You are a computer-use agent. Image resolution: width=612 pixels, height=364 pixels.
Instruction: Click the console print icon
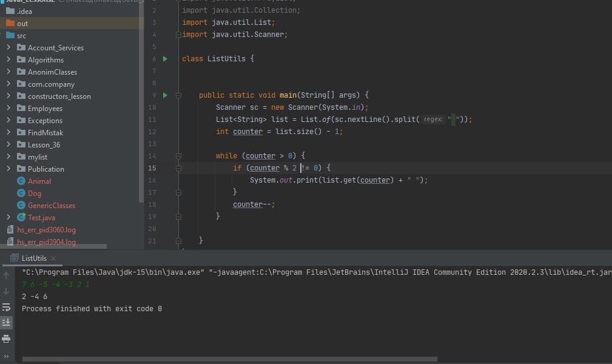click(6, 339)
